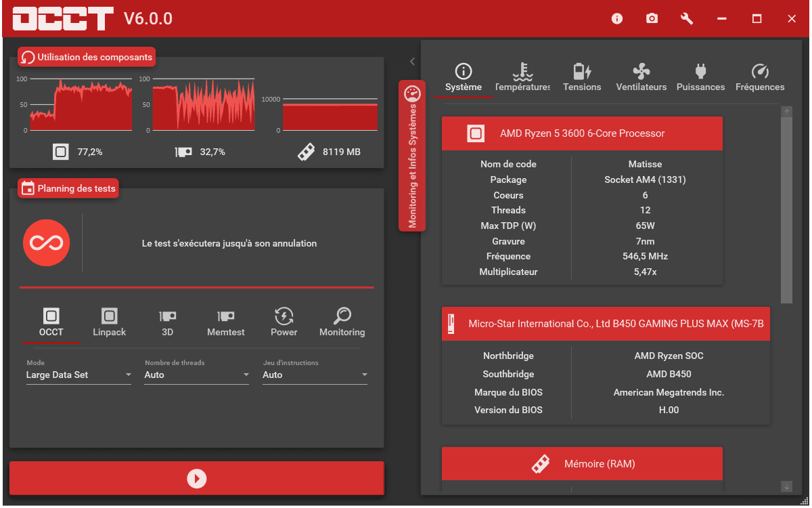Click the "American Megatrends Inc." BIOS brand

[x=669, y=392]
